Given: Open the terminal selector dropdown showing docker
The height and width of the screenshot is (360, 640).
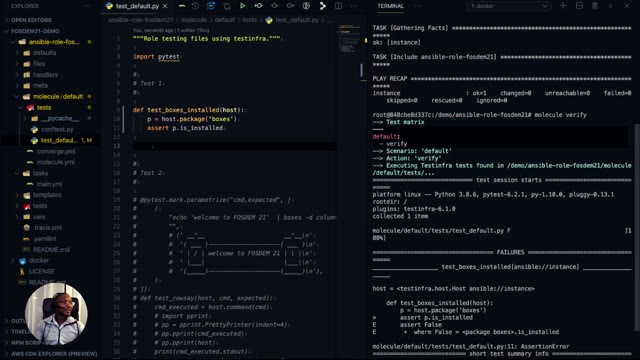Looking at the screenshot, I should click(x=508, y=6).
